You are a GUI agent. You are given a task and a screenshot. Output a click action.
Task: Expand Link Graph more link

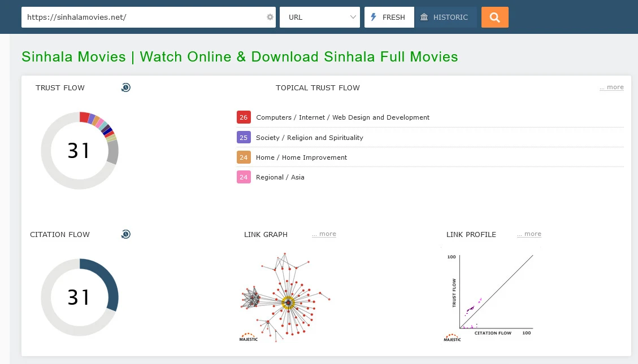click(324, 234)
